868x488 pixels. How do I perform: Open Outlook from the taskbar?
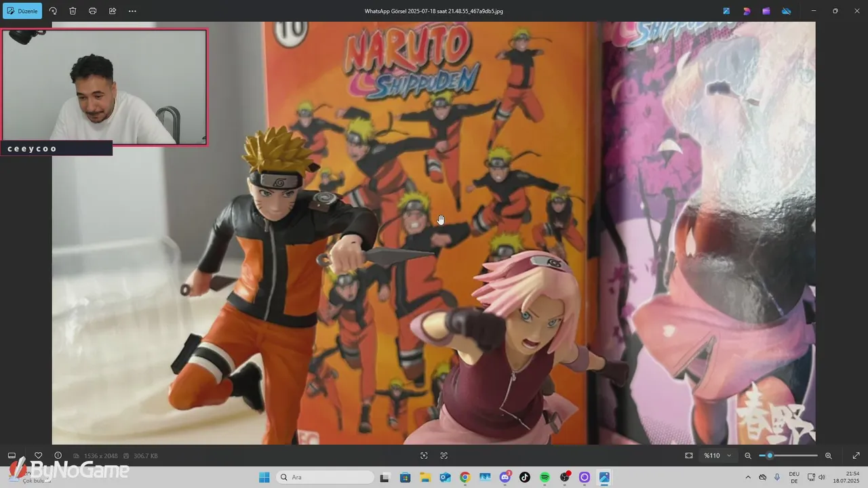[x=445, y=477]
